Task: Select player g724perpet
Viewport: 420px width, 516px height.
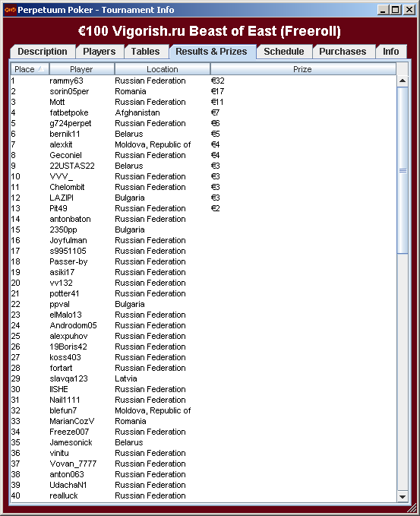Action: [x=71, y=123]
